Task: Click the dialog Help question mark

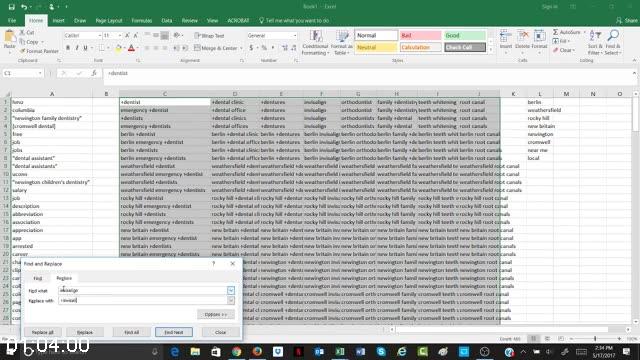Action: point(213,264)
